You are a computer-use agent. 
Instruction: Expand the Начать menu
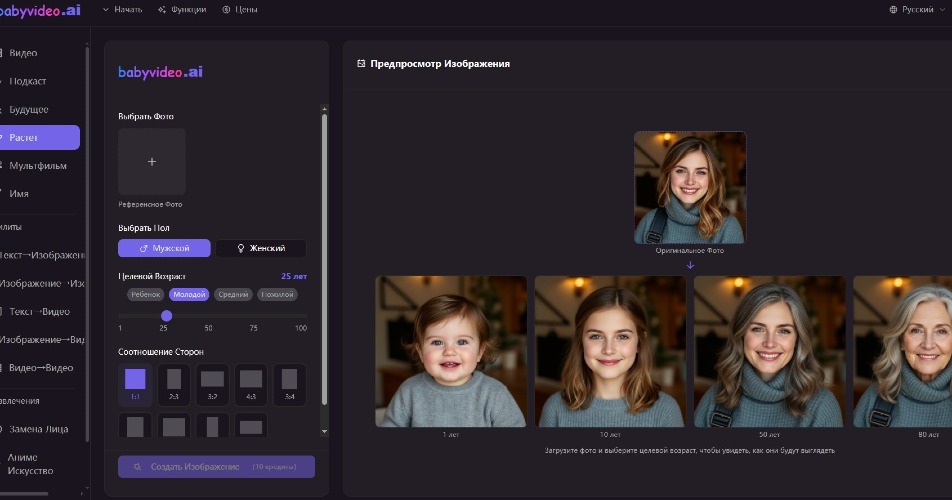coord(122,9)
